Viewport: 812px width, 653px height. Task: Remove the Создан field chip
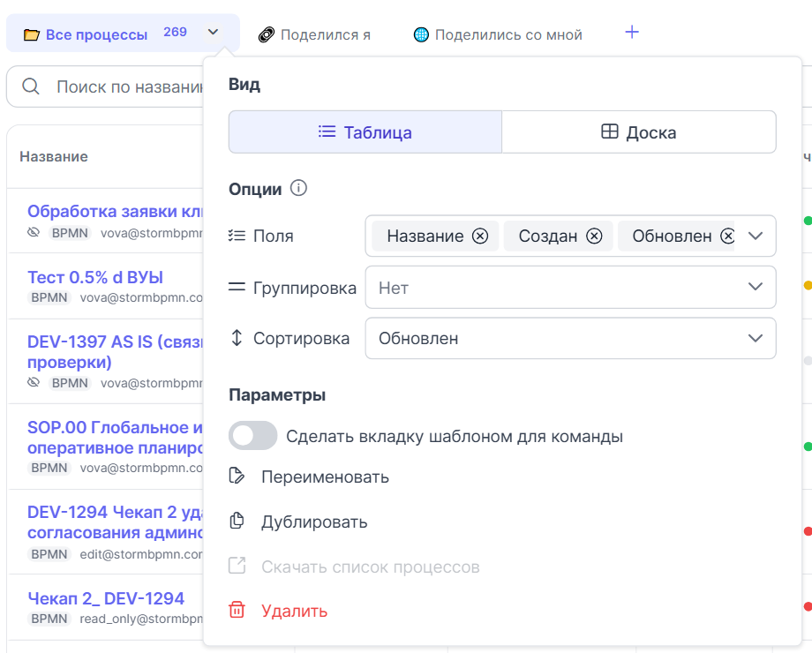tap(594, 236)
